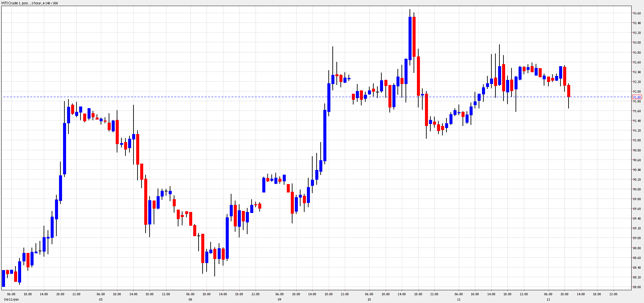Screen dimensions: 644x303
Task: Click the 90.40 price axis label
Action: coord(637,170)
